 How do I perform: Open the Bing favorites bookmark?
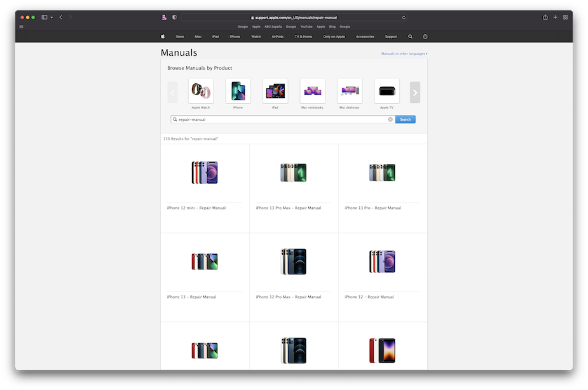coord(332,27)
